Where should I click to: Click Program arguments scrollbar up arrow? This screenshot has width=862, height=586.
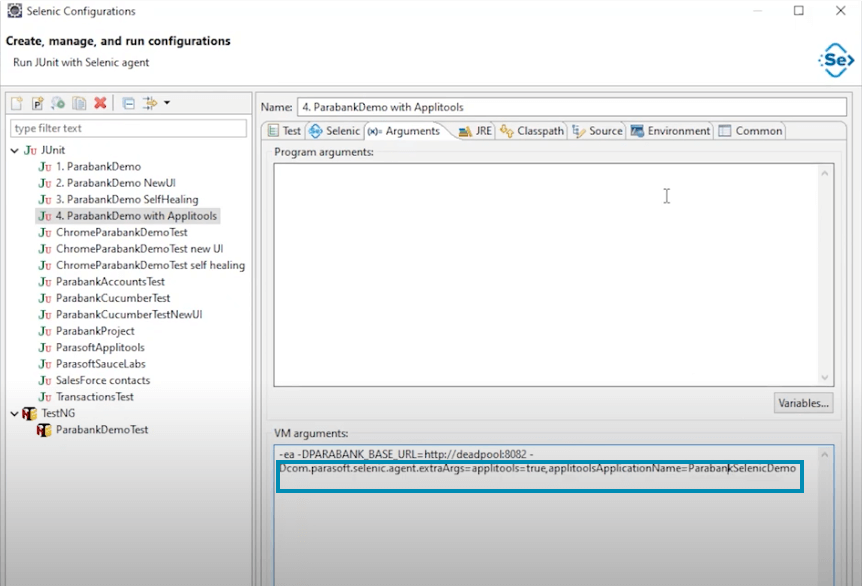point(825,174)
